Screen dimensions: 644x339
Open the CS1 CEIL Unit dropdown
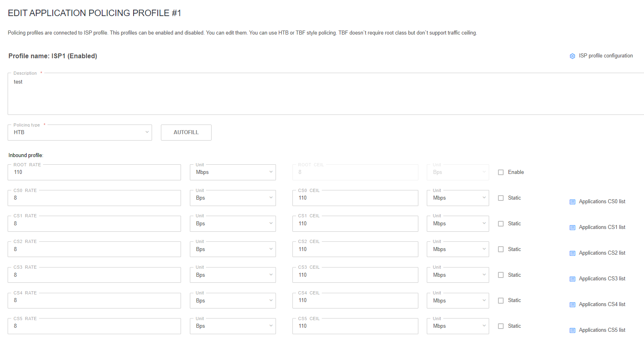coord(458,224)
